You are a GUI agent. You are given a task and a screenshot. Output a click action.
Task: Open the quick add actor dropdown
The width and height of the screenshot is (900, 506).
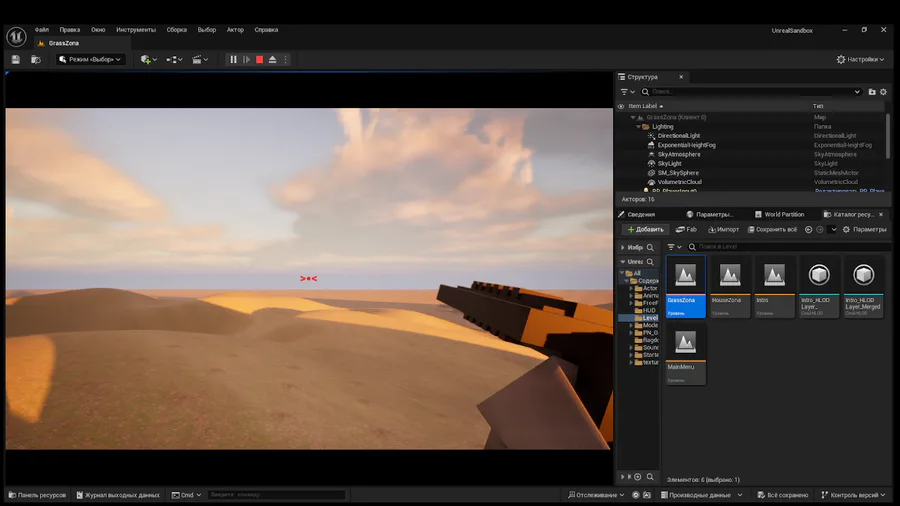pyautogui.click(x=149, y=60)
